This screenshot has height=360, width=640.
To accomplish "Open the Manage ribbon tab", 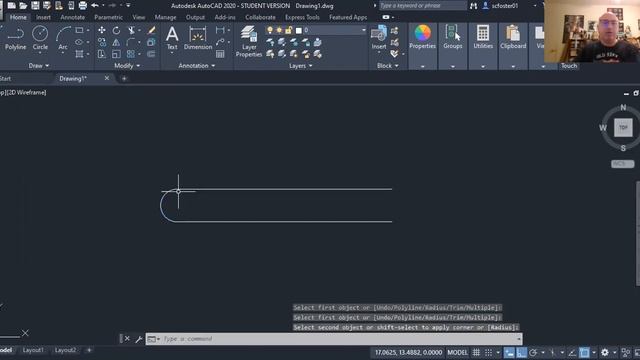I will [x=165, y=17].
